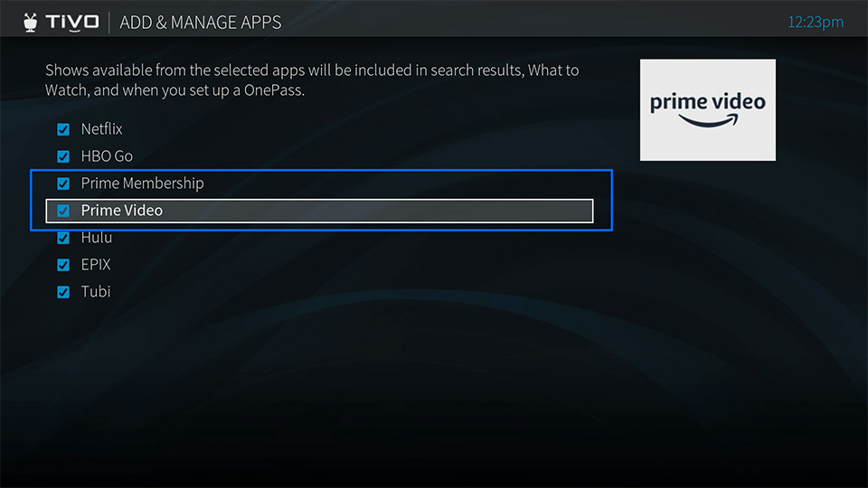Uncheck the HBO Go checkbox
This screenshot has width=868, height=488.
63,156
